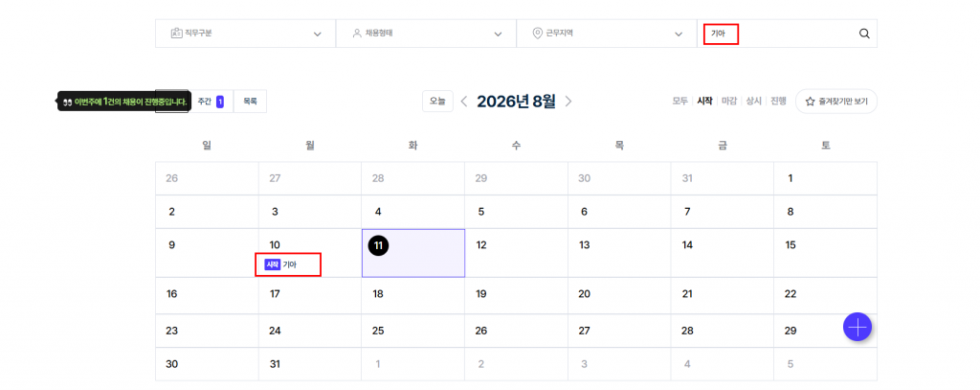Open the blue plus floating button
The width and height of the screenshot is (980, 390).
click(x=857, y=327)
